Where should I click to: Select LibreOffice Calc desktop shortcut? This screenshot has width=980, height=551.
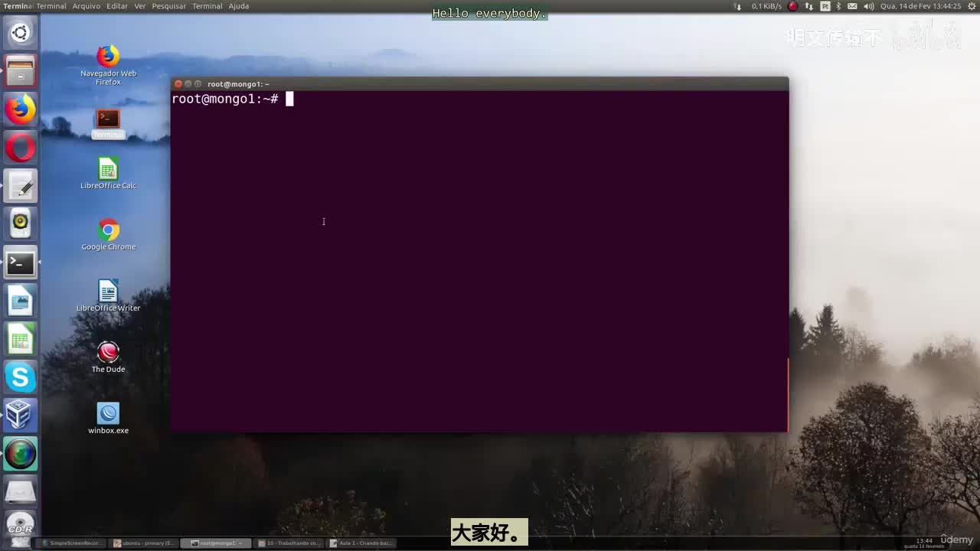click(108, 174)
